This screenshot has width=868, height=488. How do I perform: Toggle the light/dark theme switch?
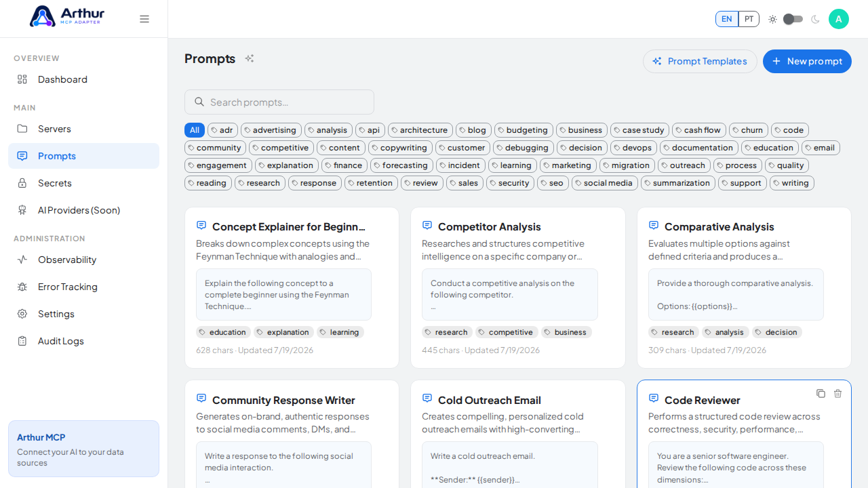pyautogui.click(x=793, y=19)
